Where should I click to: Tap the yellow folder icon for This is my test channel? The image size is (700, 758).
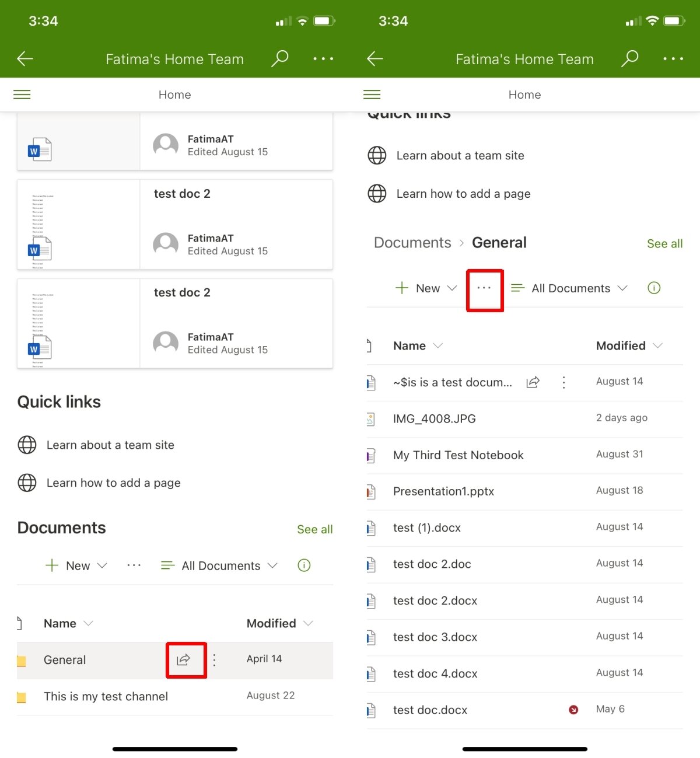(x=22, y=697)
